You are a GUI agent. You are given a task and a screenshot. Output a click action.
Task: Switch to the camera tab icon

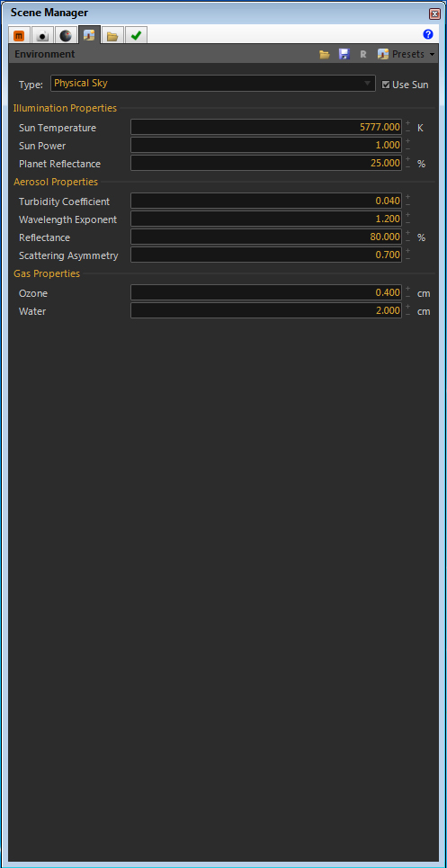pos(42,35)
